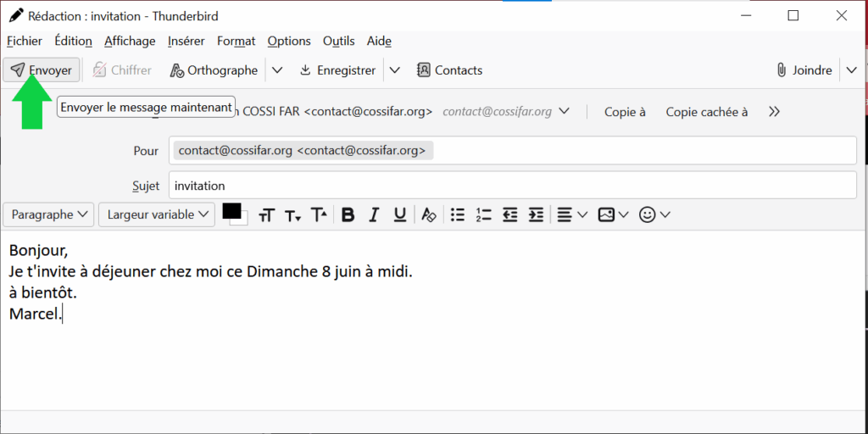Toggle bold text formatting
Image resolution: width=868 pixels, height=434 pixels.
[x=348, y=215]
